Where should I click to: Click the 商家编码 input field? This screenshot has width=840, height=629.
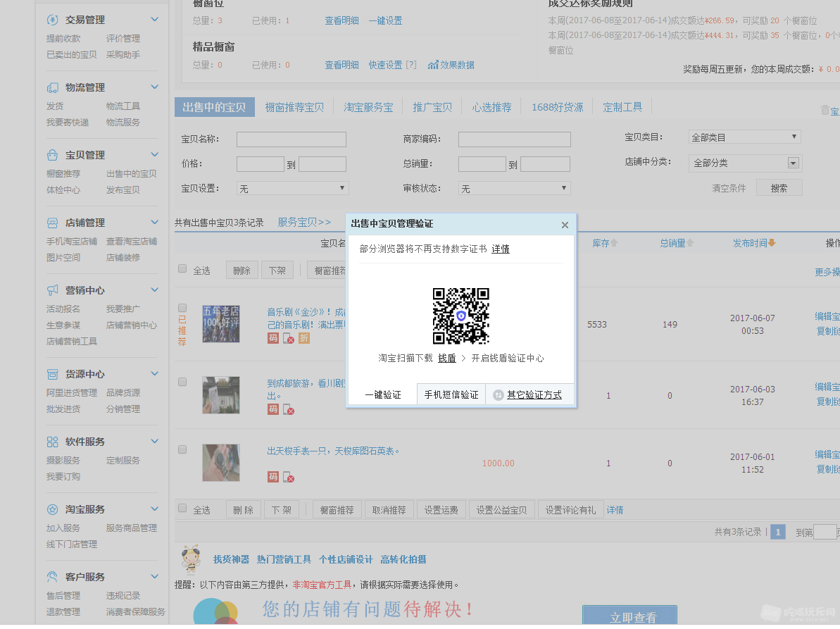pyautogui.click(x=514, y=140)
